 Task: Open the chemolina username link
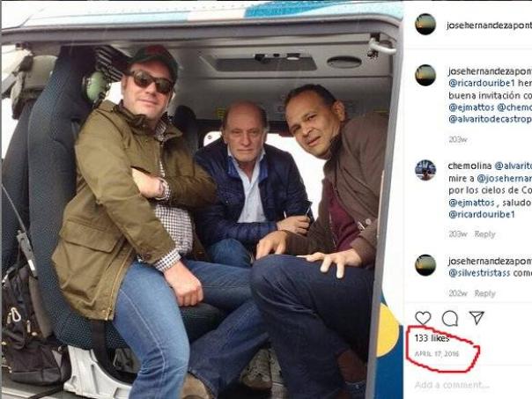469,165
